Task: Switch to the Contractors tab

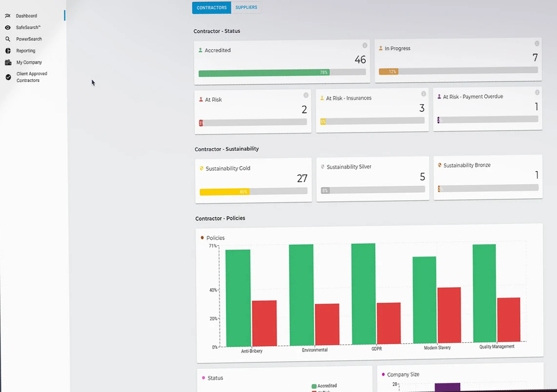Action: (211, 7)
